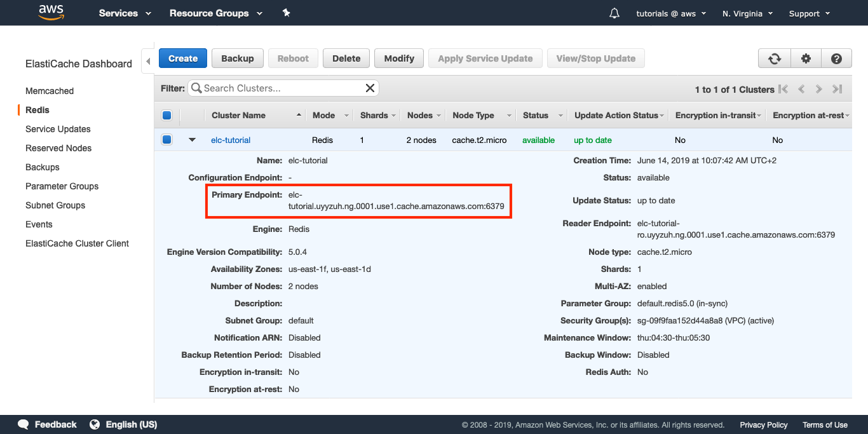Click the pin shortcut icon in navbar
This screenshot has height=434, width=868.
(x=287, y=13)
